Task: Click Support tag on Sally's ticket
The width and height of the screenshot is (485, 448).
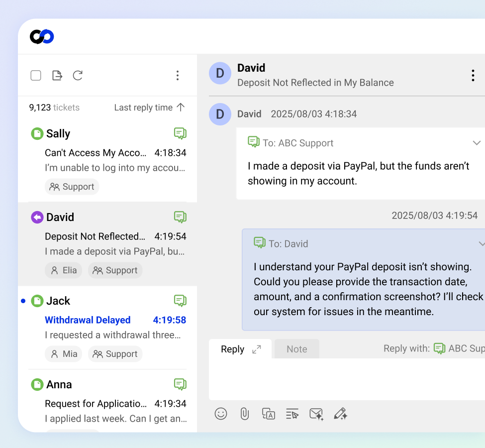Action: [72, 187]
